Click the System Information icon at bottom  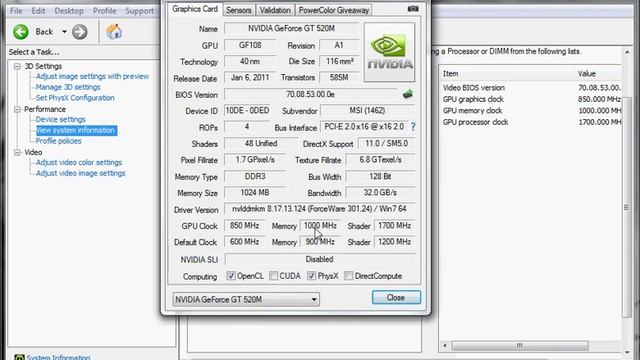(19, 357)
